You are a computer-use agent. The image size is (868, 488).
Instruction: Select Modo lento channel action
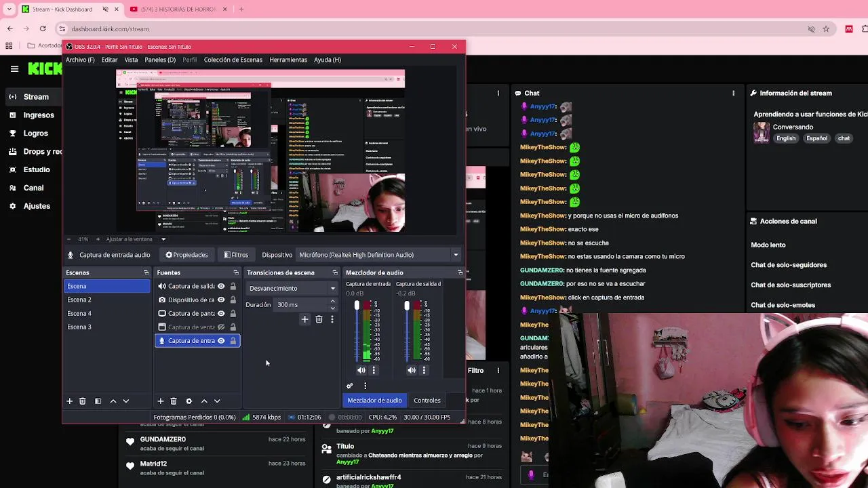(768, 245)
